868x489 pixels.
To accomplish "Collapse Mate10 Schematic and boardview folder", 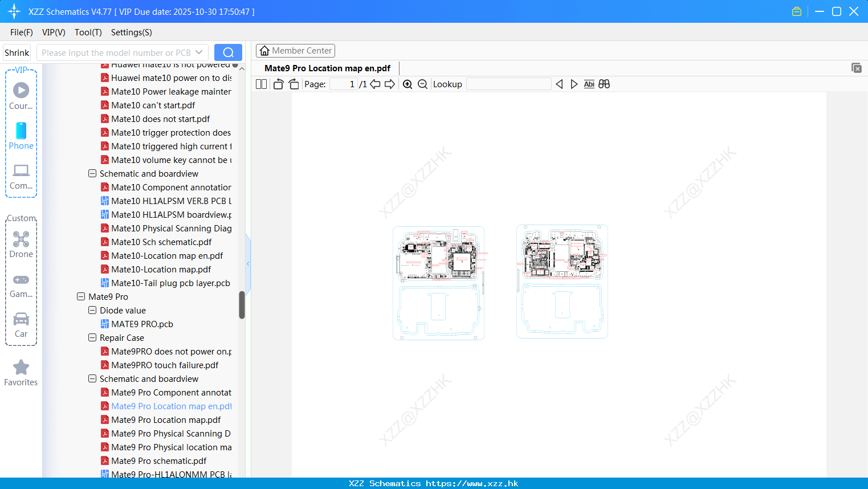I will (x=92, y=174).
